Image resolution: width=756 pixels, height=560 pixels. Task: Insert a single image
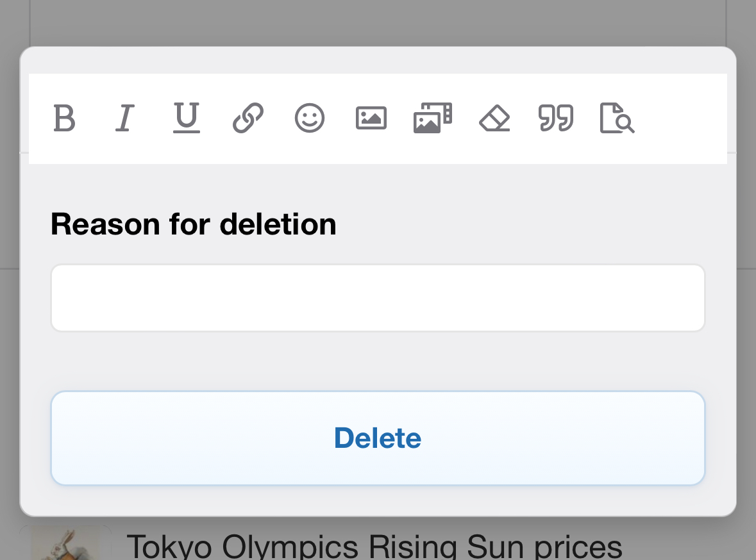pos(371,119)
